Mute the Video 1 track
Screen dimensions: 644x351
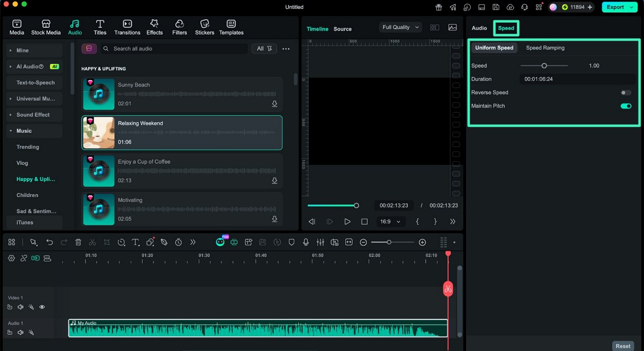(20, 307)
